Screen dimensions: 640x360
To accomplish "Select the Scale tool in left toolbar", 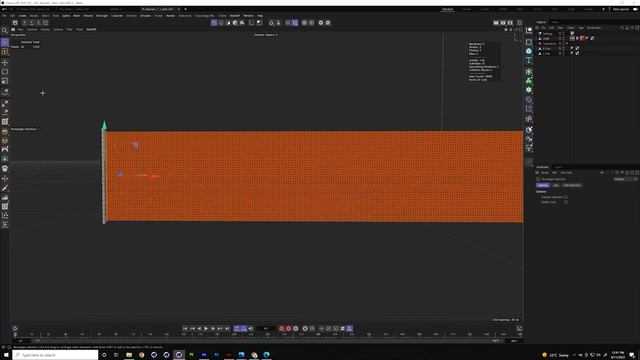I will pyautogui.click(x=5, y=81).
